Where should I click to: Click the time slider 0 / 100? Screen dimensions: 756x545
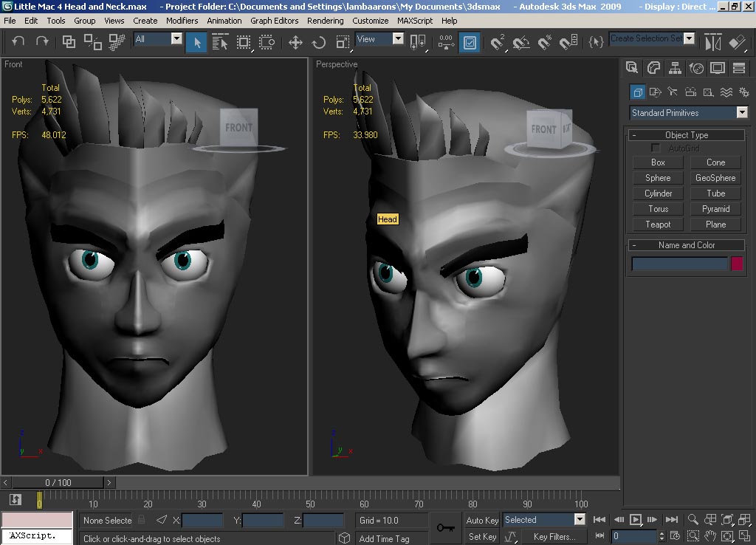(x=58, y=482)
